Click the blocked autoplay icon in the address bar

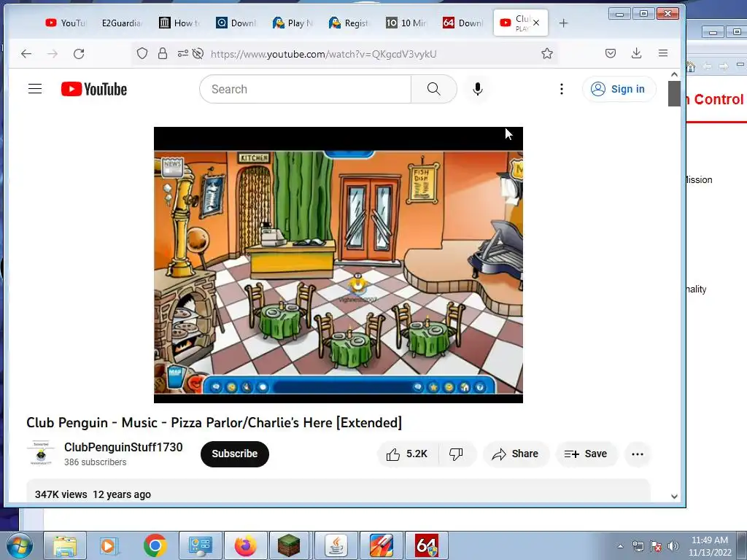pyautogui.click(x=198, y=53)
